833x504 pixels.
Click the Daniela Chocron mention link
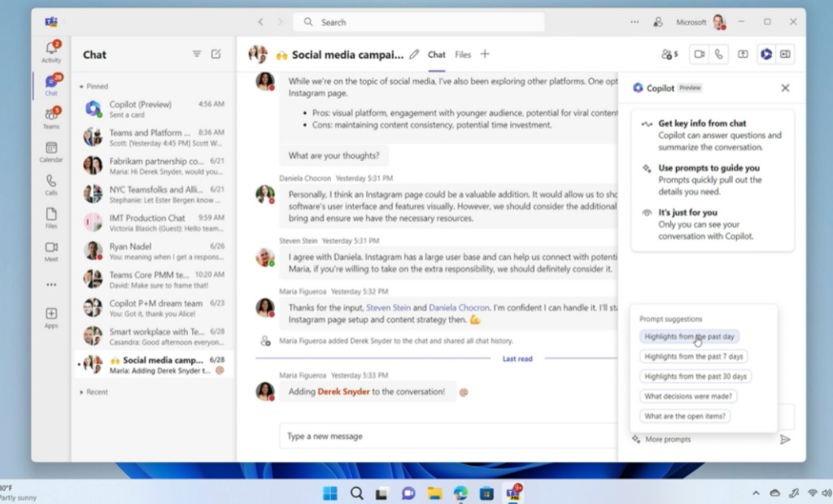pyautogui.click(x=459, y=307)
